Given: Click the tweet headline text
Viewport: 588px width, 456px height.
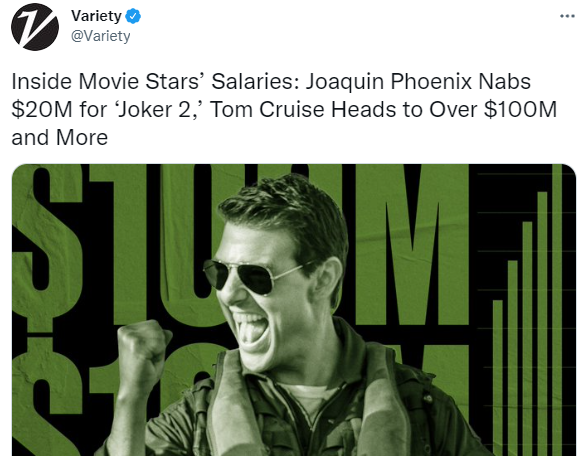Looking at the screenshot, I should 284,109.
